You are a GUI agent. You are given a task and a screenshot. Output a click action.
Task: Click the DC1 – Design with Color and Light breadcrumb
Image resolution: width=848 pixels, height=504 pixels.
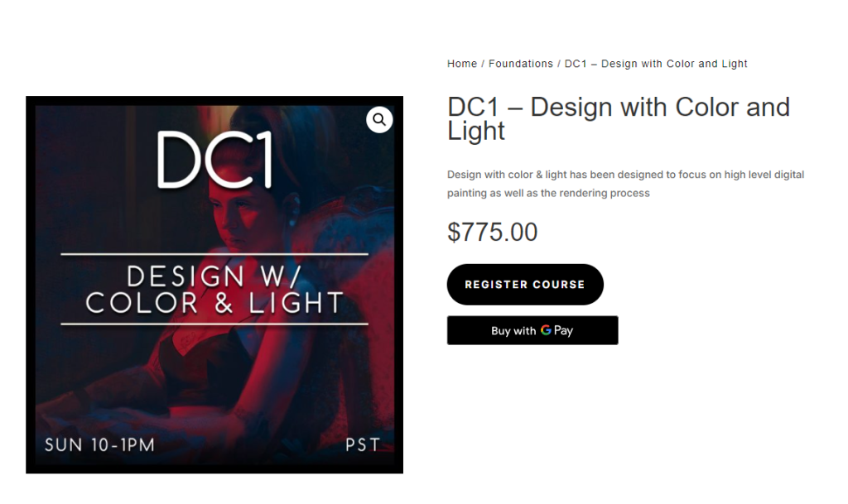(x=656, y=63)
